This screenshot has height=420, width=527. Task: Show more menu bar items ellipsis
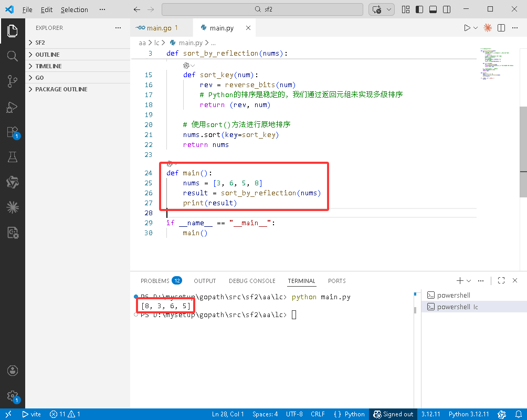tap(102, 10)
